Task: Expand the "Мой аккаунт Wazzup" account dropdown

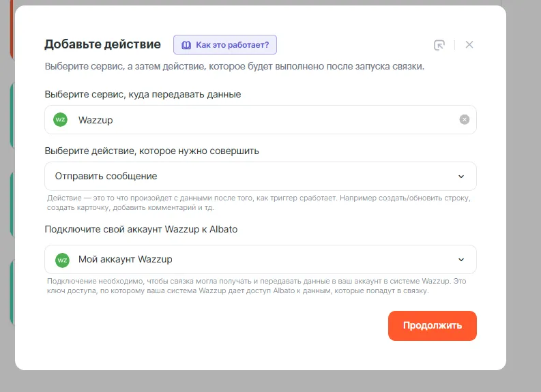Action: 260,260
